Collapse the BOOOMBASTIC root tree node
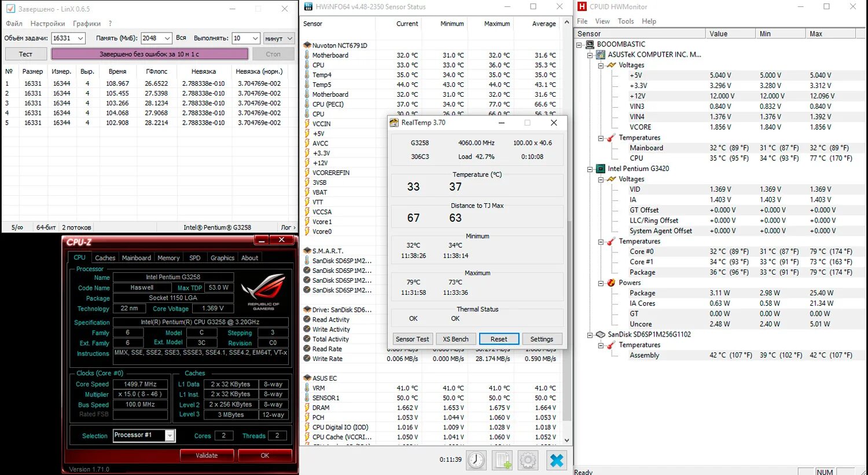This screenshot has height=475, width=868. [579, 45]
